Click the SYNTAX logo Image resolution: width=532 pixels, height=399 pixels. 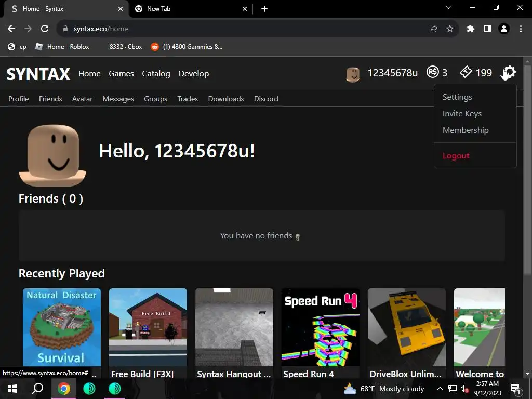(38, 74)
